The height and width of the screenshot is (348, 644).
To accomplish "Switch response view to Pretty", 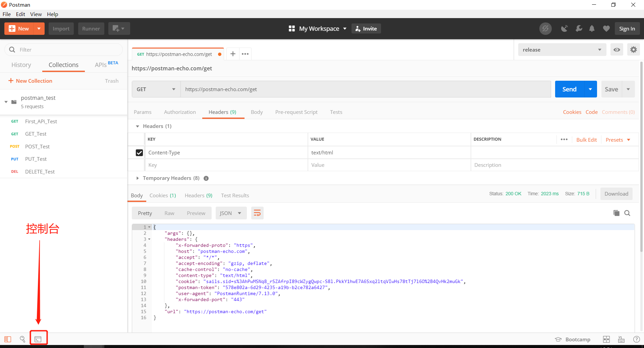I will click(x=145, y=213).
